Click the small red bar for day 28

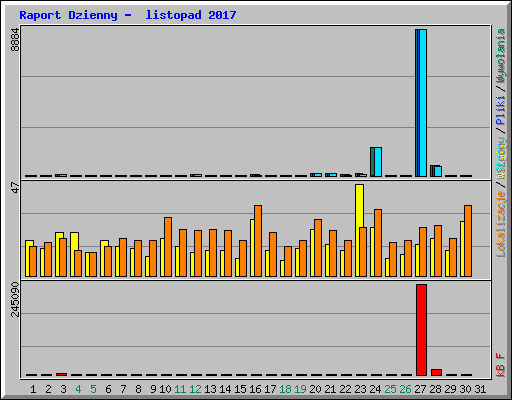[x=436, y=372]
